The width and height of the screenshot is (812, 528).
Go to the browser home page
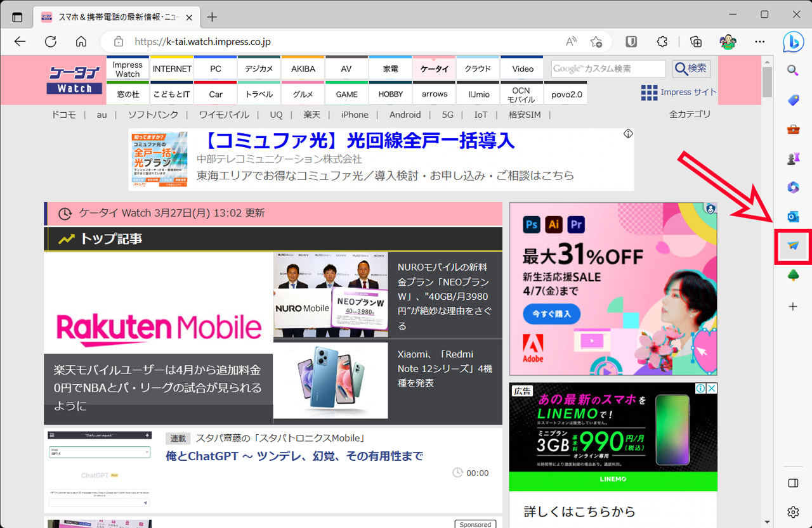(81, 41)
